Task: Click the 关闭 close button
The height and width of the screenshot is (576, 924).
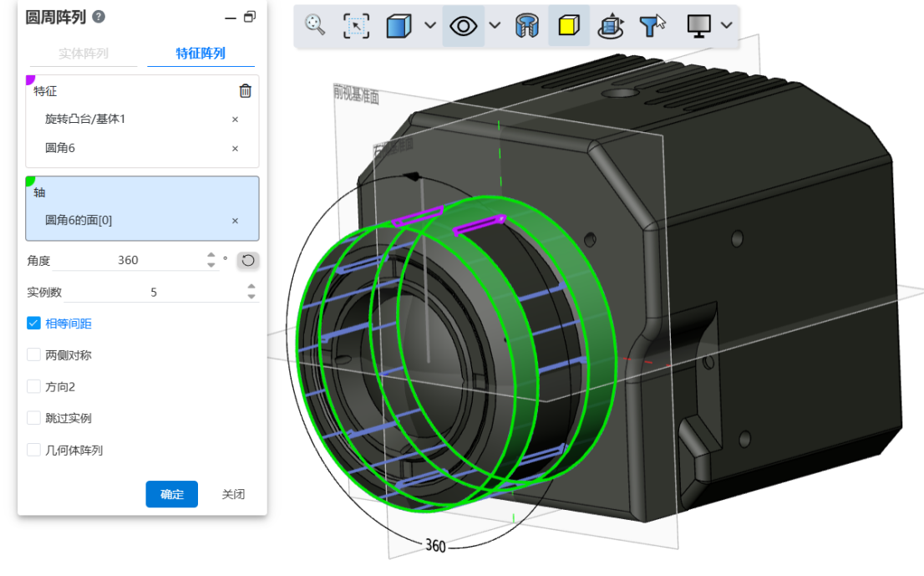Action: pos(233,494)
